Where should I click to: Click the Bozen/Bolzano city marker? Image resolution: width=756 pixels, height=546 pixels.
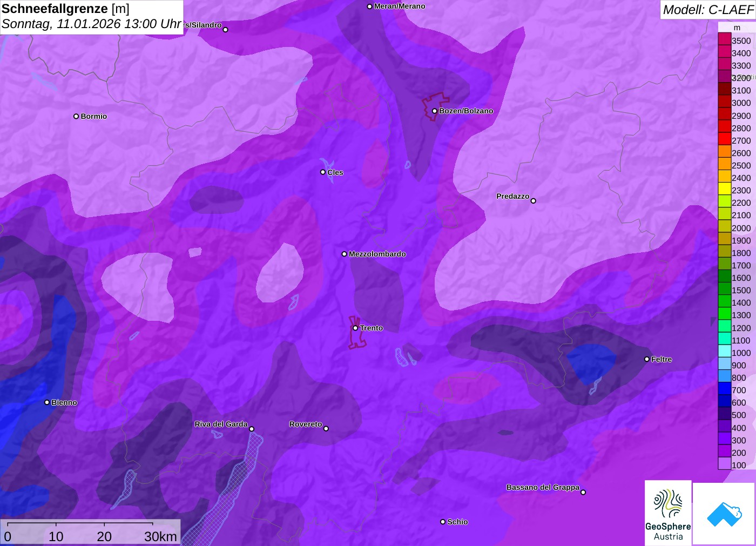(434, 111)
